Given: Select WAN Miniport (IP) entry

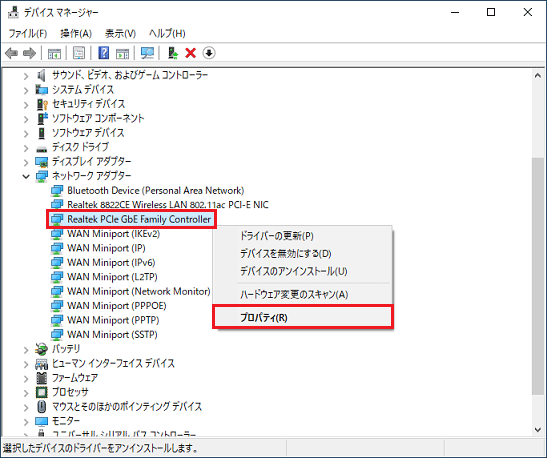Looking at the screenshot, I should coord(106,248).
